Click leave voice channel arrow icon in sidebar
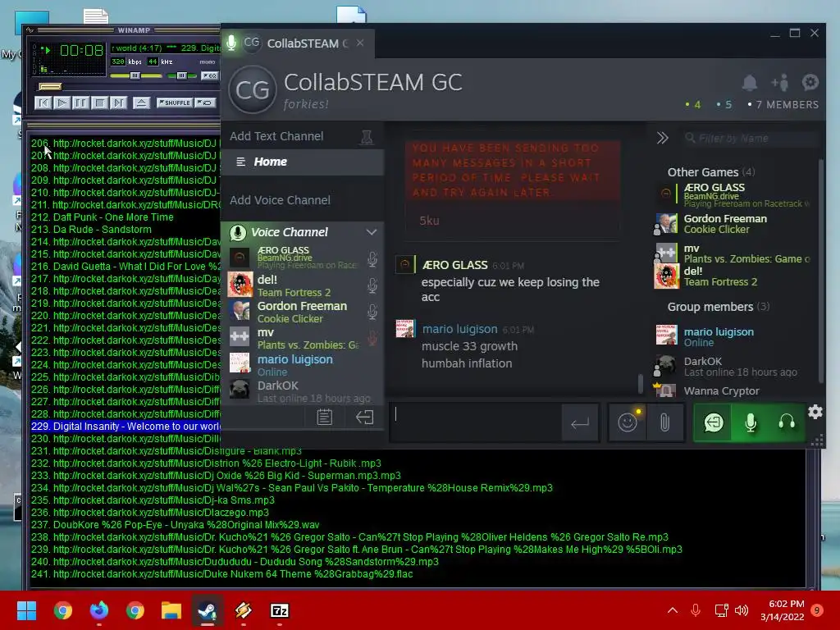Viewport: 840px width, 630px height. coord(364,418)
